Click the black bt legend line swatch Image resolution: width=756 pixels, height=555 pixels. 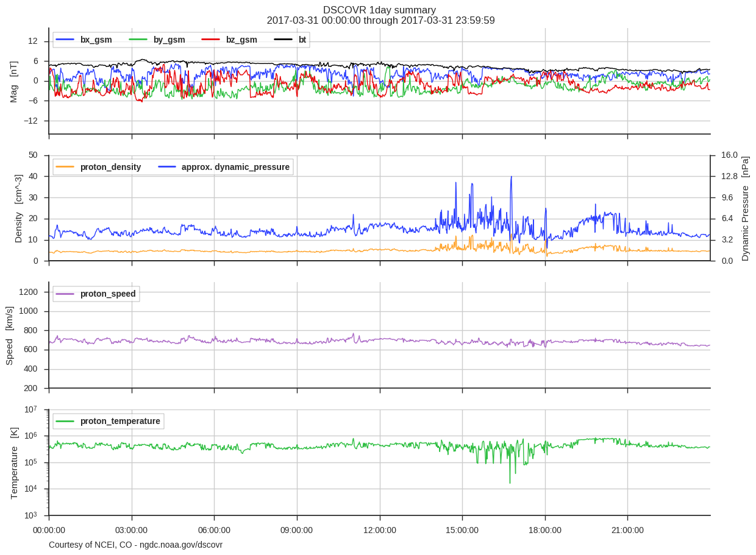[283, 40]
